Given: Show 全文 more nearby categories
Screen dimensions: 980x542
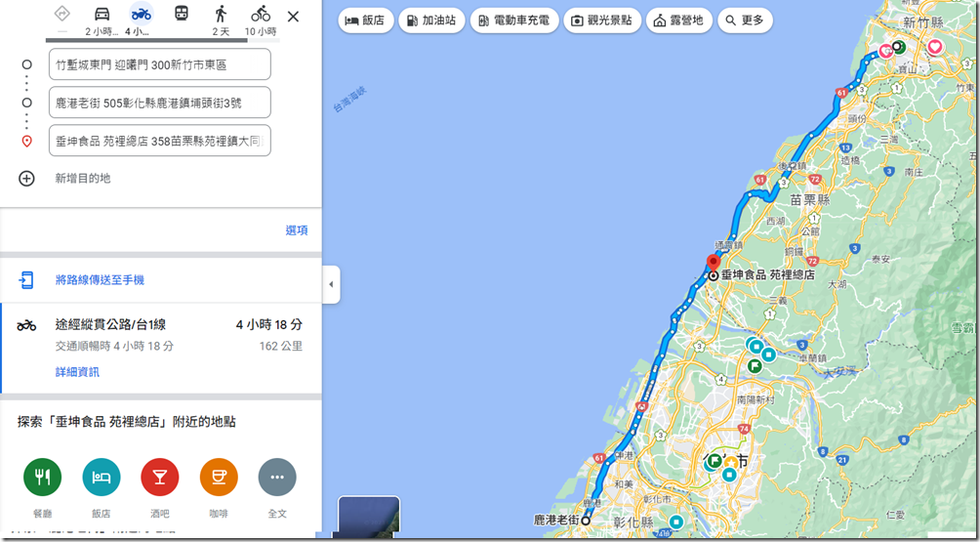Looking at the screenshot, I should pos(277,477).
